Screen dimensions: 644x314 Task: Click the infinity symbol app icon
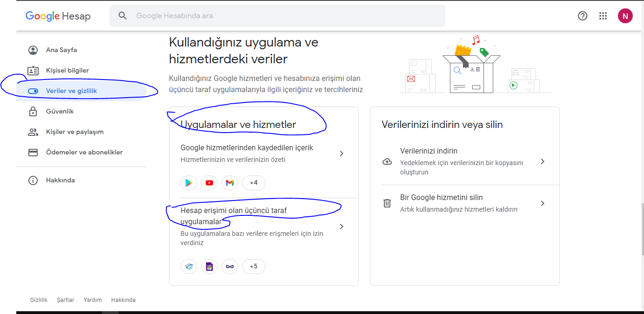coord(230,267)
